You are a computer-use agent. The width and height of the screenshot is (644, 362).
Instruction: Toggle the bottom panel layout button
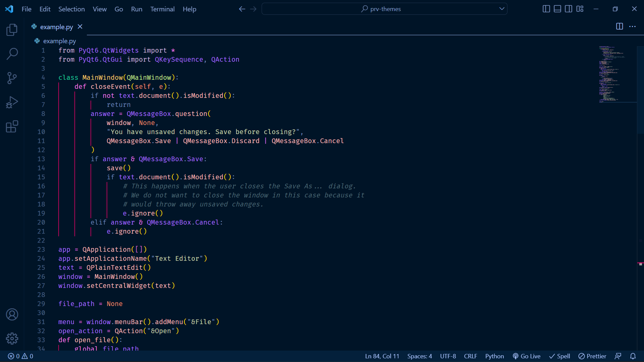557,9
